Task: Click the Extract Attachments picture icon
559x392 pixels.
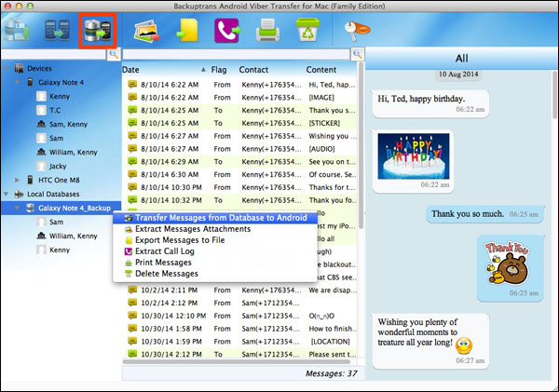Action: (146, 32)
